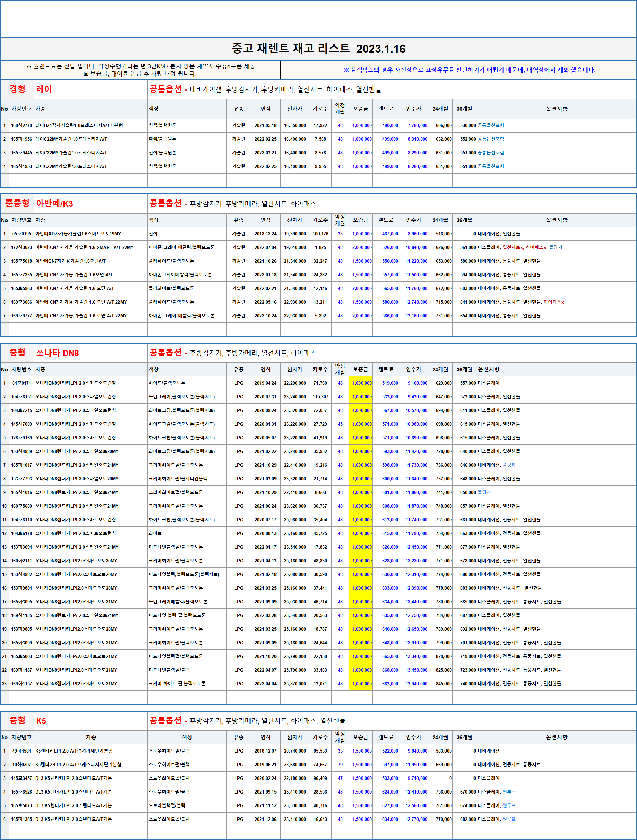637x840 pixels.
Task: Click vehicle number 169호9777
Action: [x=22, y=316]
